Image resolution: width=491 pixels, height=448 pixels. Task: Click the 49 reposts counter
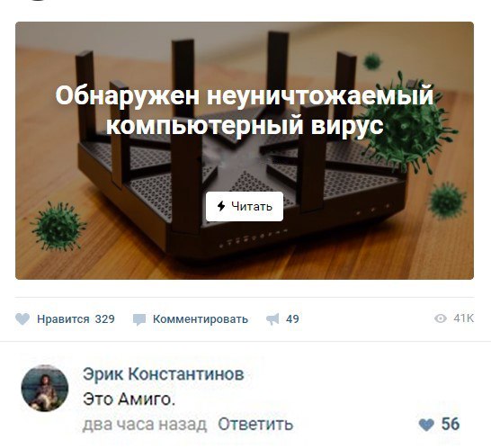click(292, 319)
